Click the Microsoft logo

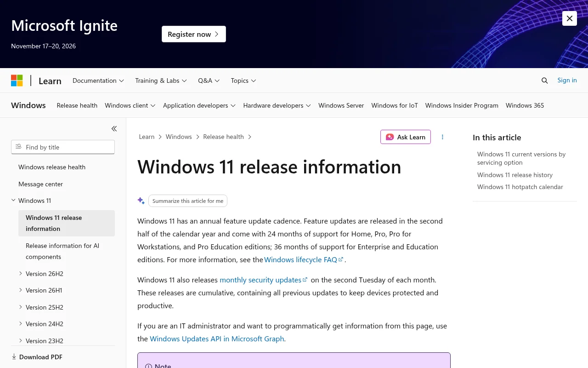(x=17, y=80)
